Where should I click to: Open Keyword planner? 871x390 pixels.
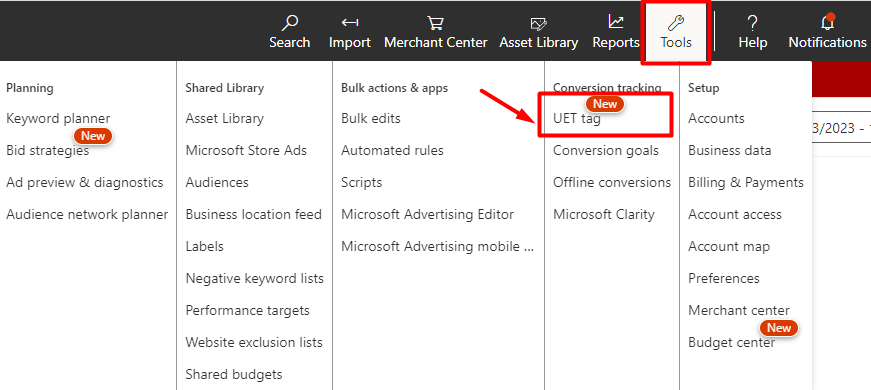point(58,118)
